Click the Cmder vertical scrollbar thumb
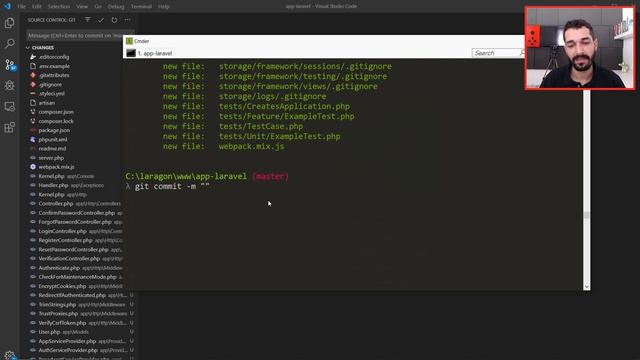 click(x=587, y=215)
